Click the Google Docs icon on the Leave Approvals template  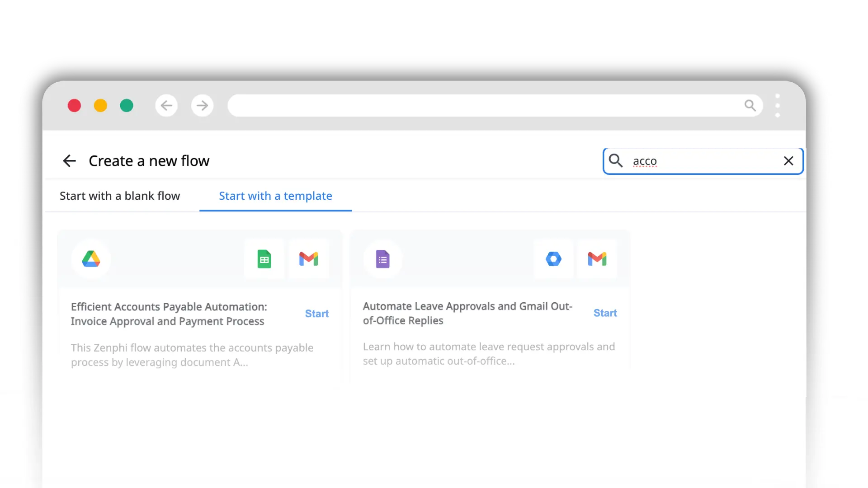click(x=382, y=259)
